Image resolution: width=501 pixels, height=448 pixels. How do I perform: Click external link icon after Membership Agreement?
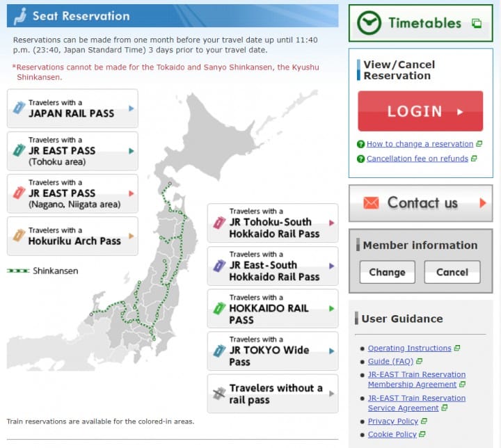tap(462, 385)
